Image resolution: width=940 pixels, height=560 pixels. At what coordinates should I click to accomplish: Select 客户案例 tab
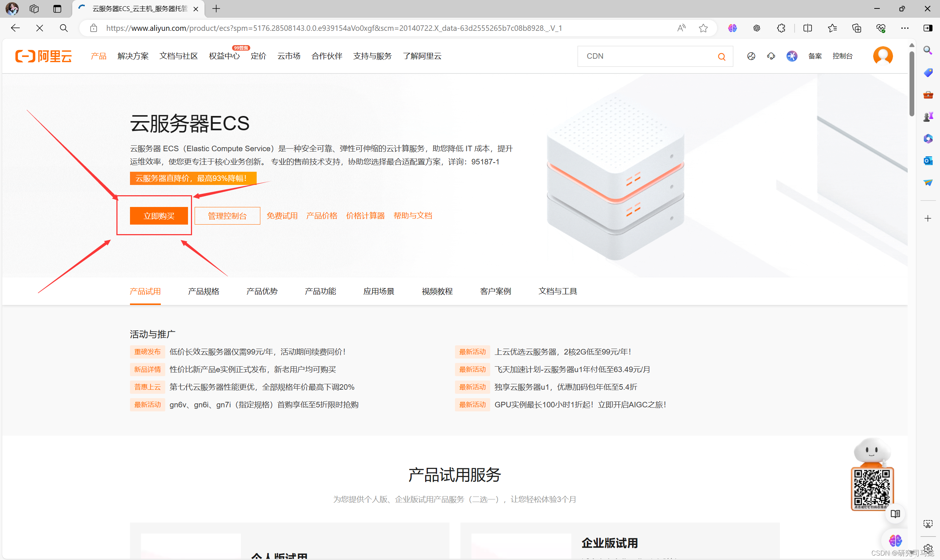pos(495,291)
